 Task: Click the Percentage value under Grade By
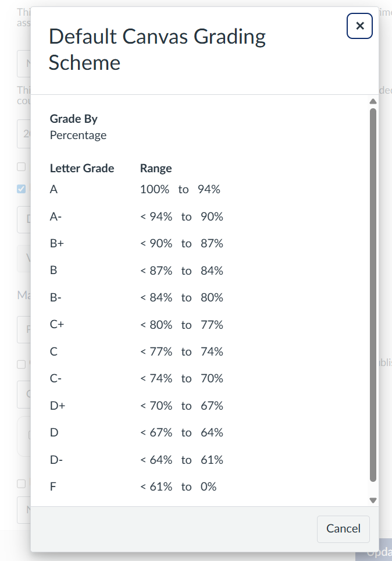click(x=78, y=134)
